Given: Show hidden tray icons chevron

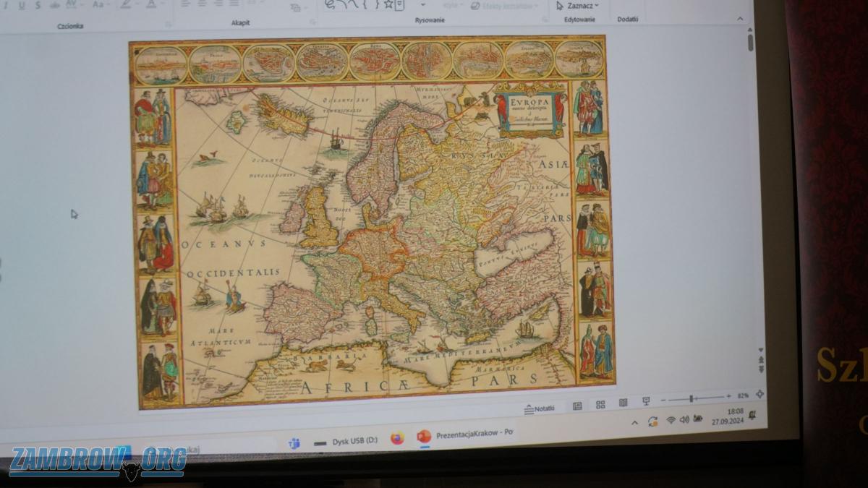Looking at the screenshot, I should pos(634,423).
